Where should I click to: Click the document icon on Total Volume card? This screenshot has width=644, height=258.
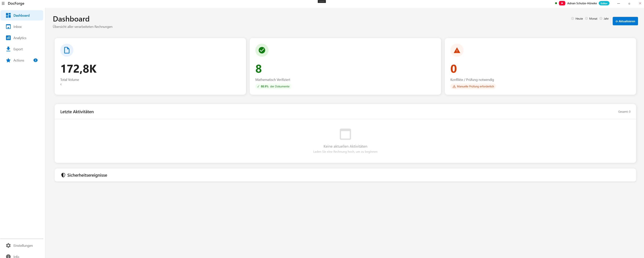click(67, 50)
